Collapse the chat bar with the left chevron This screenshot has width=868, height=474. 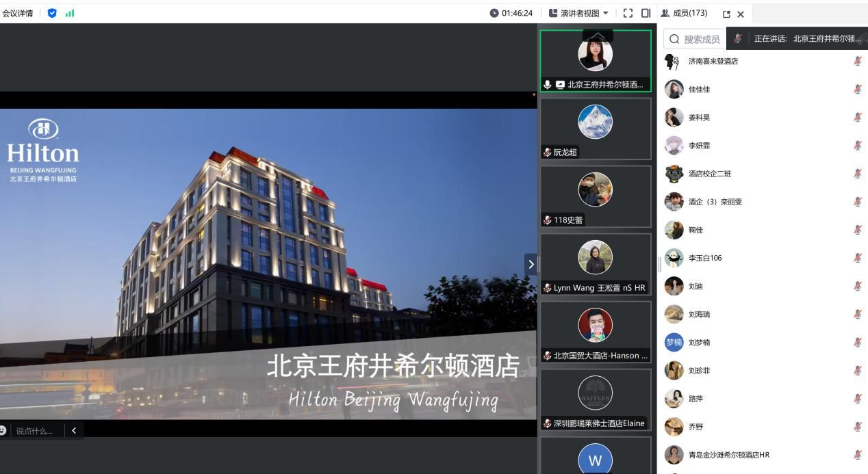(x=74, y=430)
